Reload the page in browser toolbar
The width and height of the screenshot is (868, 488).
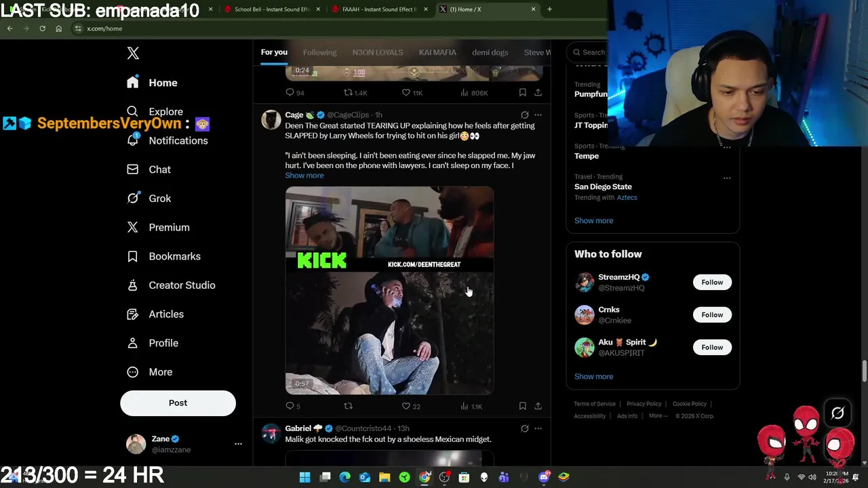click(x=42, y=28)
